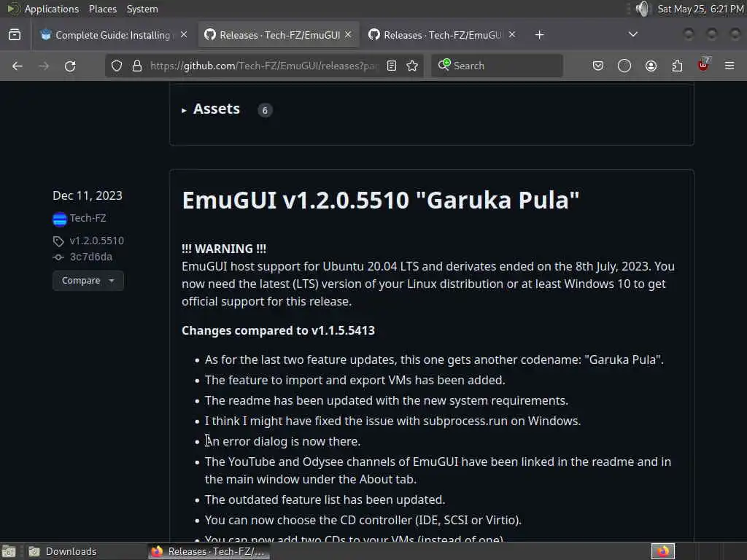Open the Firefox account profile icon
This screenshot has height=560, width=747.
651,66
